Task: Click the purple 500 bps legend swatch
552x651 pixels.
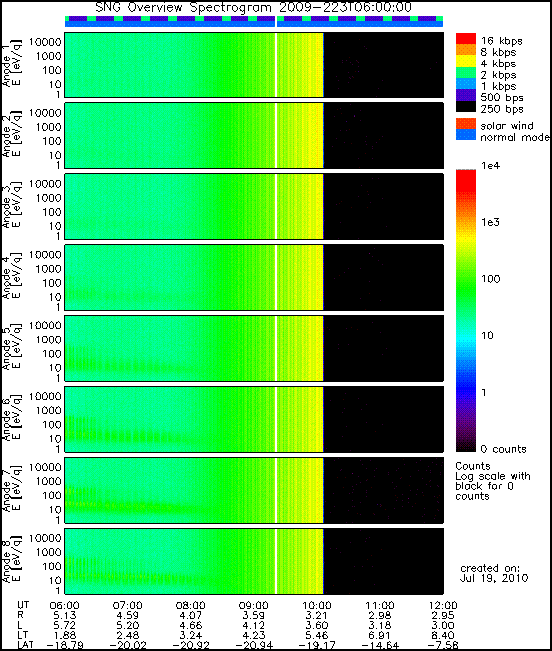Action: click(x=466, y=95)
